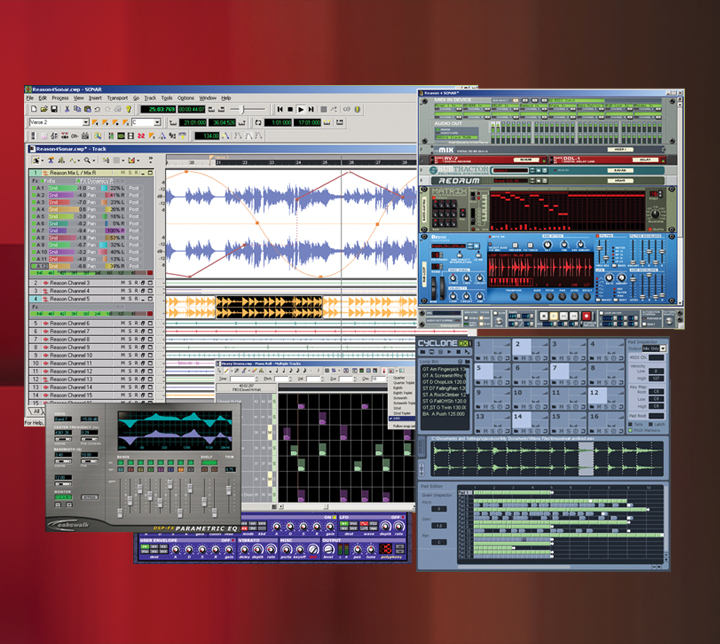Go to end in SONAR transport
Viewport: 720px width, 644px height.
coord(311,109)
